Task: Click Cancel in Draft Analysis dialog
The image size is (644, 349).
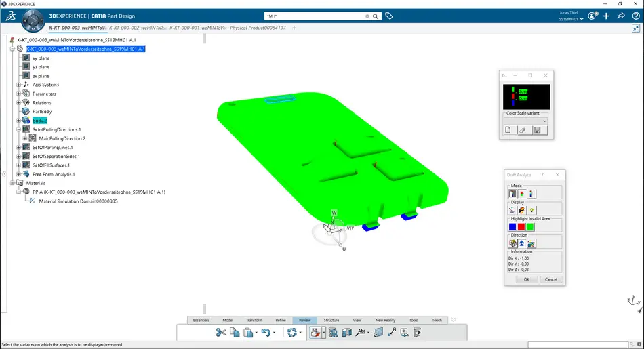Action: click(550, 279)
